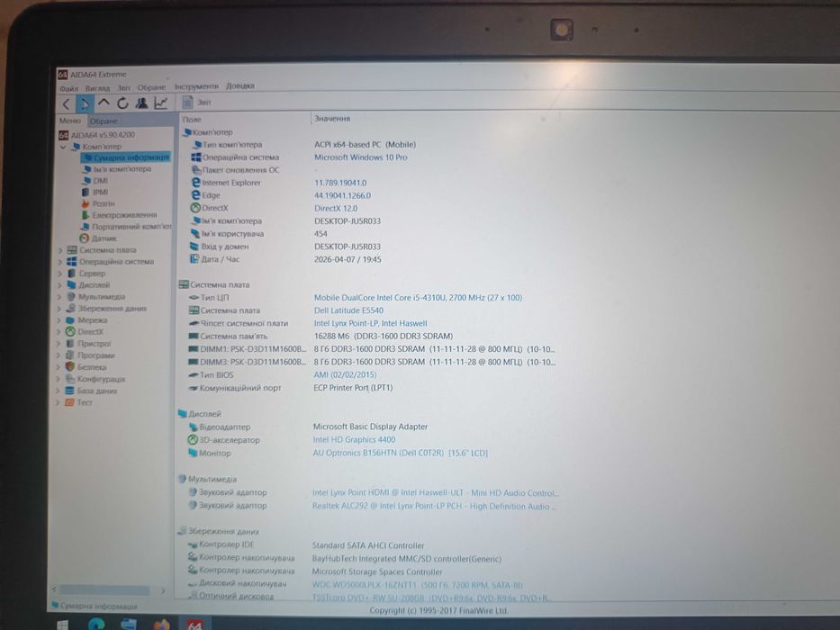840x630 pixels.
Task: Click the Пристрої devices tree icon
Action: click(x=70, y=344)
